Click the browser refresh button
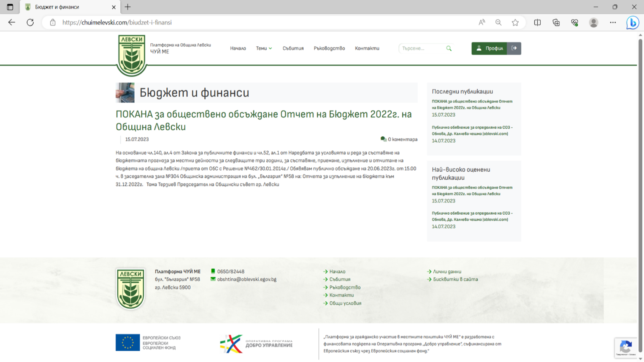644x362 pixels. point(30,22)
